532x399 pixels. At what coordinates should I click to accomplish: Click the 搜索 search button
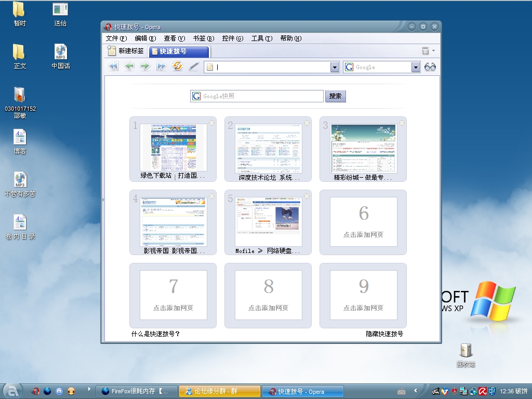tap(335, 96)
